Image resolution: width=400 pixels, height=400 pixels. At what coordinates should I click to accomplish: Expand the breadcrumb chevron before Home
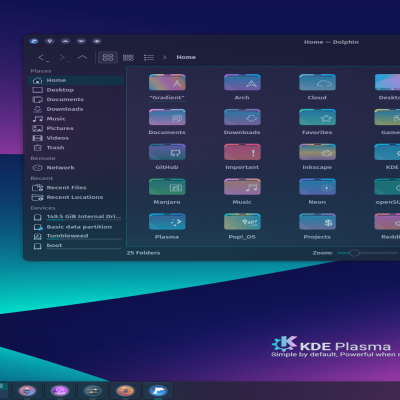pos(164,57)
